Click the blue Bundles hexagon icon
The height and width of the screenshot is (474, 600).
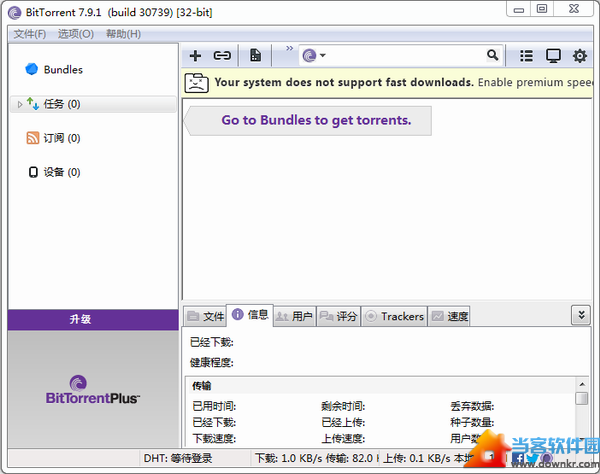click(31, 69)
